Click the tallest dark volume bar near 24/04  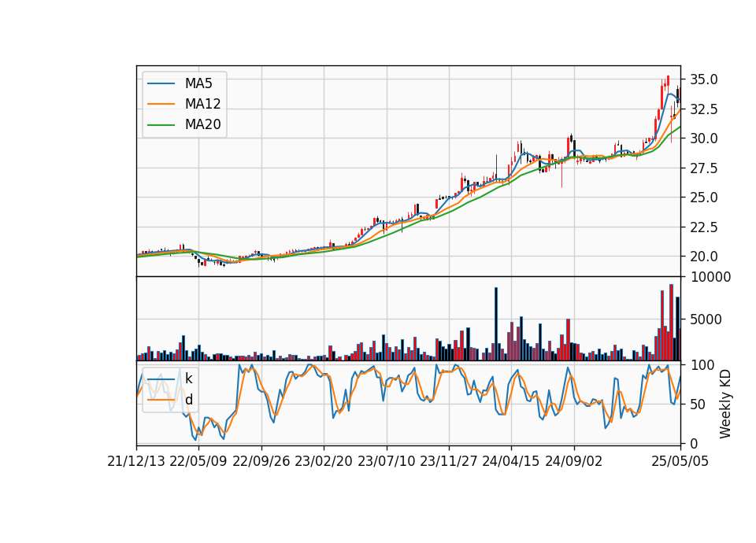tap(496, 324)
